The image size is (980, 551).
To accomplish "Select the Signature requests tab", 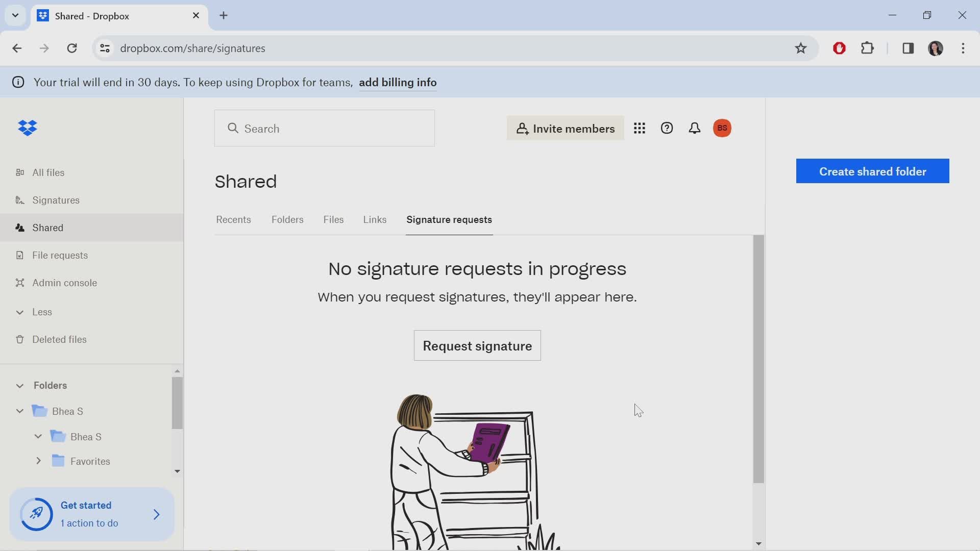I will 449,219.
